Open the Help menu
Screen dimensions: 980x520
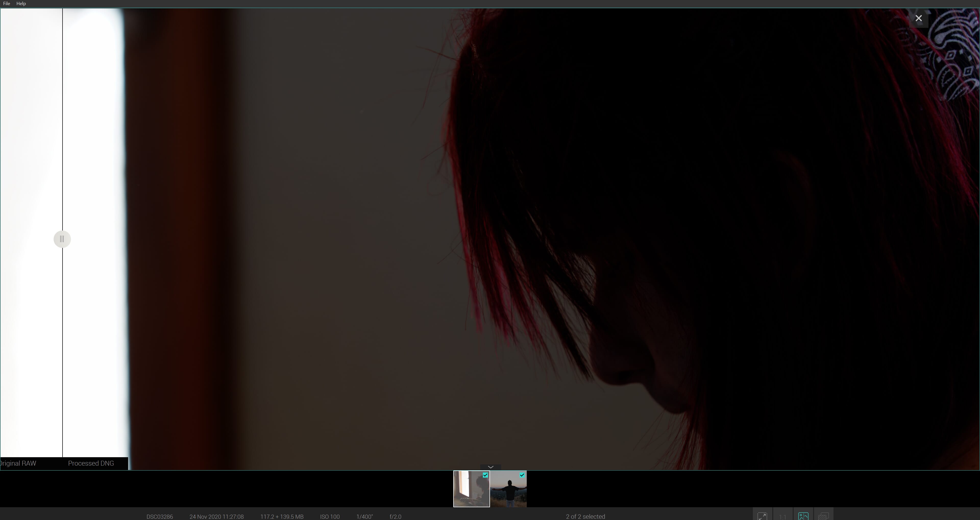tap(21, 3)
